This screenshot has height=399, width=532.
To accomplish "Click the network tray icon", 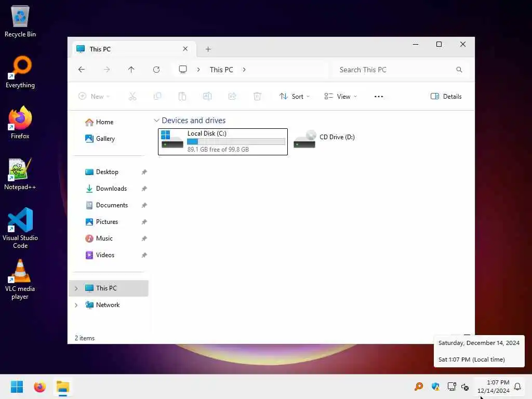I will (x=451, y=387).
